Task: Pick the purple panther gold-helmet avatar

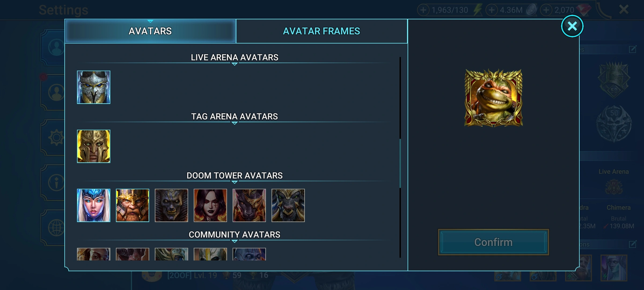Action: tap(249, 205)
